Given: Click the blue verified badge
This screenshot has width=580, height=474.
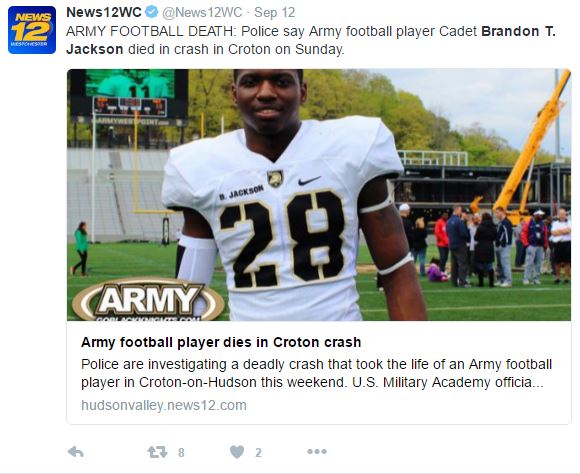Looking at the screenshot, I should pyautogui.click(x=151, y=12).
